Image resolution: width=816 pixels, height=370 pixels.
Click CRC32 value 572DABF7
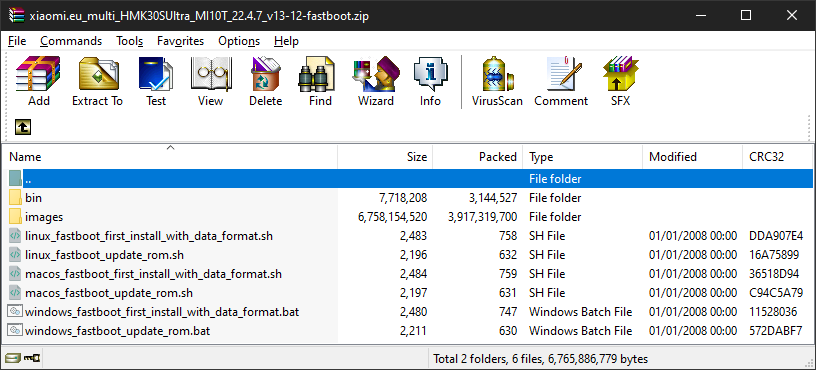(x=775, y=330)
